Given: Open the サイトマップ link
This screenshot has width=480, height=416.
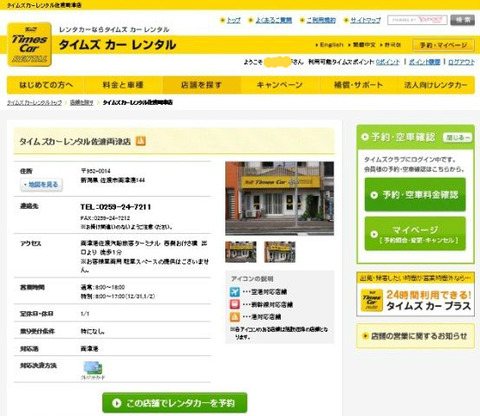Looking at the screenshot, I should 366,20.
